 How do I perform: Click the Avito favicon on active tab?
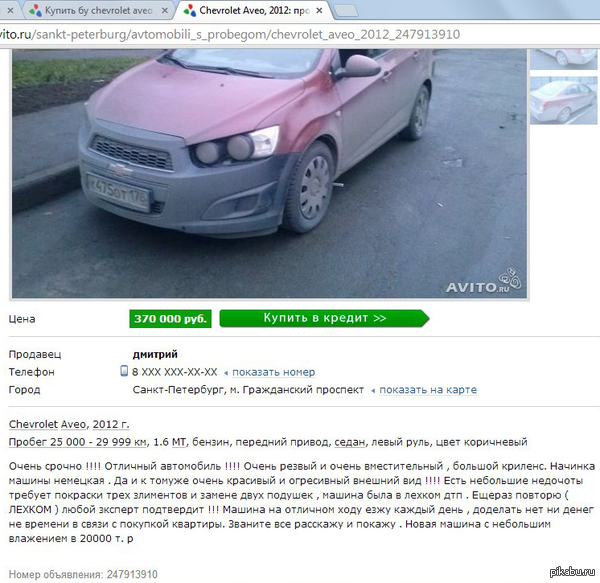pos(190,11)
